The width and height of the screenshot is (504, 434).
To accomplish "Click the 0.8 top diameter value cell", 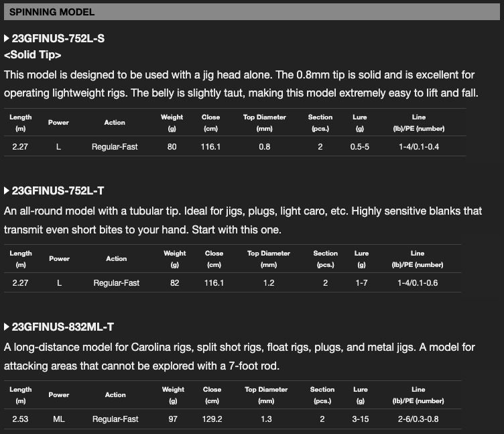I will click(265, 146).
